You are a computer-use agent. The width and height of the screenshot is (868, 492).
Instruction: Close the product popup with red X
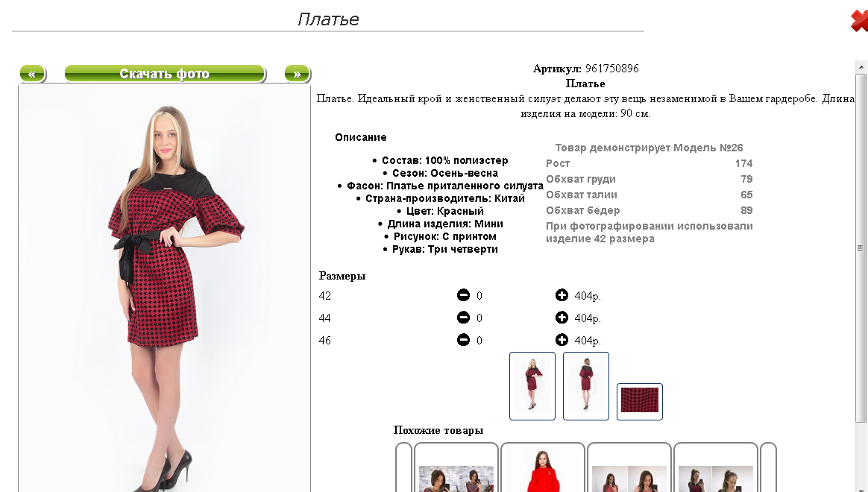(x=859, y=21)
